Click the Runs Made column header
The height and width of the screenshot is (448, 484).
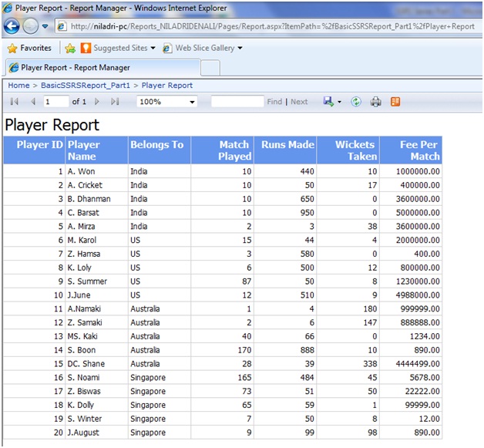[285, 150]
